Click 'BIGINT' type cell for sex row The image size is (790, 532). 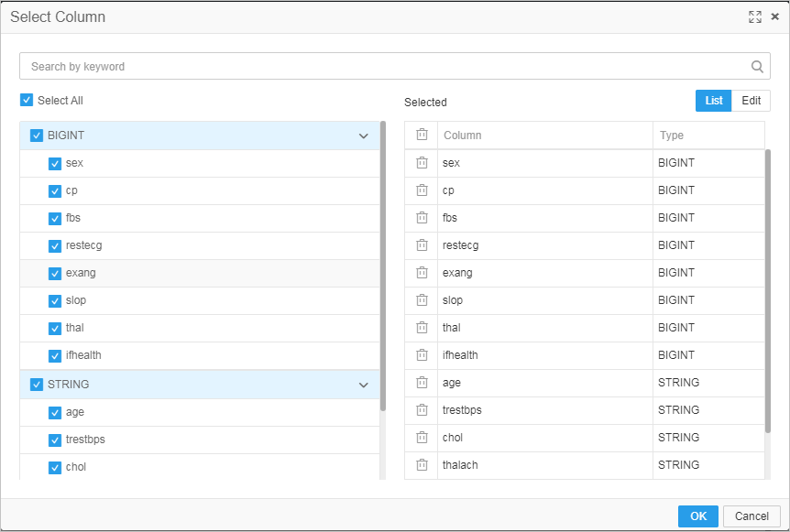(708, 163)
